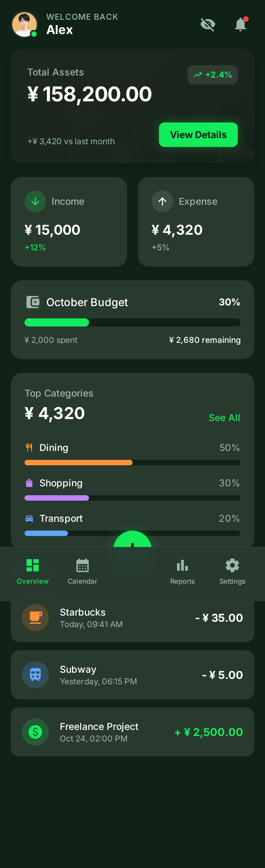Click the Transport car icon
265x868 pixels.
[x=29, y=518]
